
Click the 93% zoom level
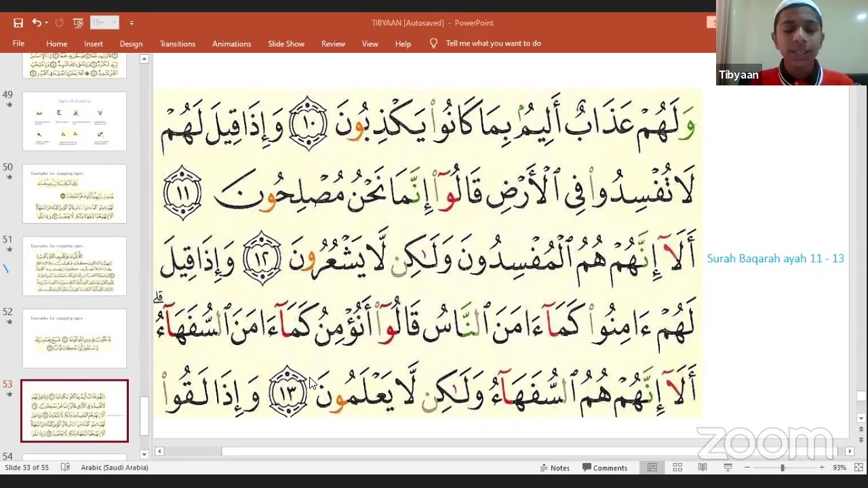pos(840,468)
